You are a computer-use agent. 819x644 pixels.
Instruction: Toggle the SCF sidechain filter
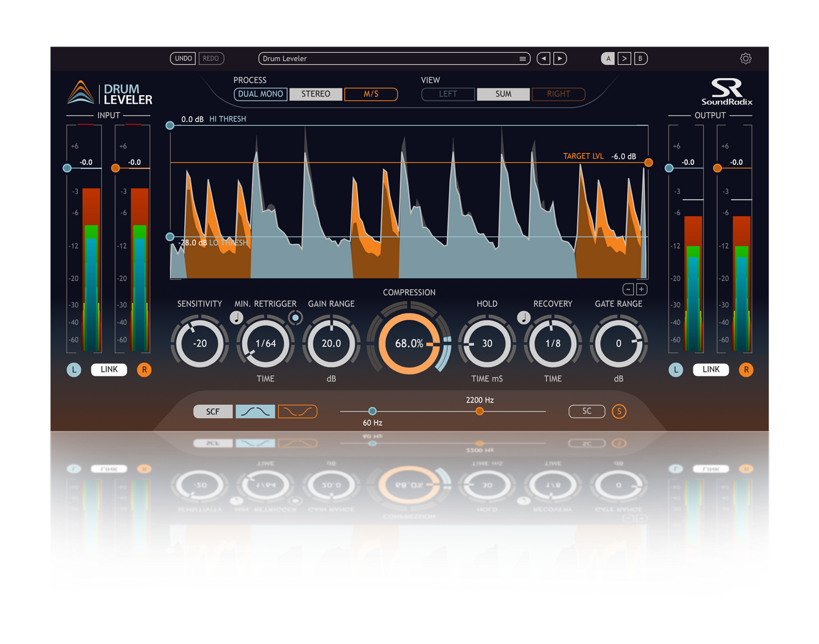(213, 411)
